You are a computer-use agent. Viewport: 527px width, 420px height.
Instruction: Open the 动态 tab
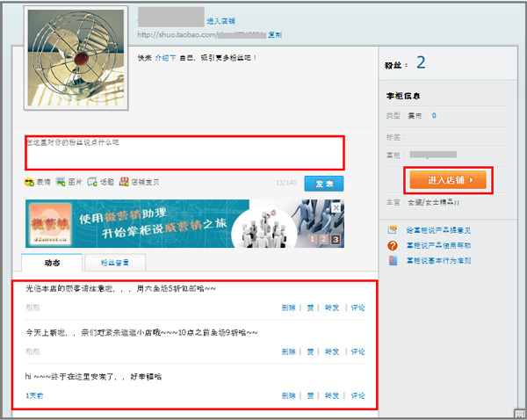pyautogui.click(x=52, y=263)
